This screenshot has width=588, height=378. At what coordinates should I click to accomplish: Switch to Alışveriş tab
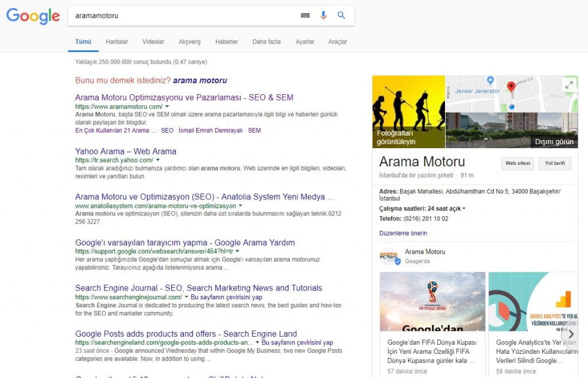189,41
